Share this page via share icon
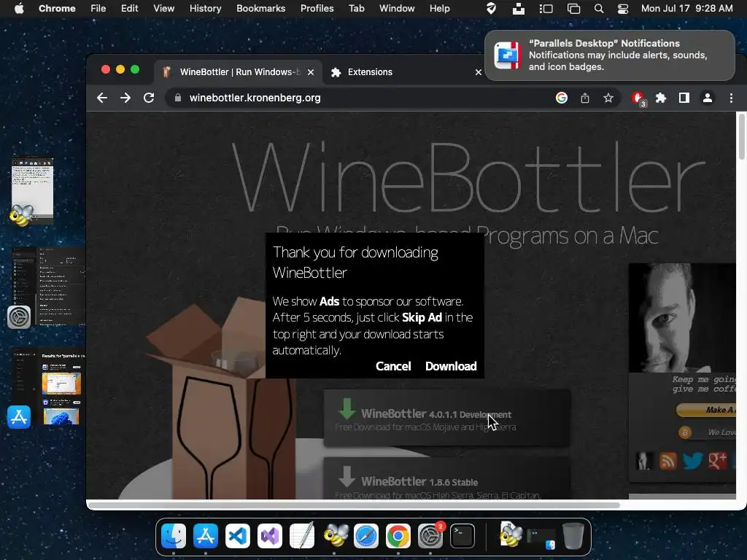 (x=585, y=98)
